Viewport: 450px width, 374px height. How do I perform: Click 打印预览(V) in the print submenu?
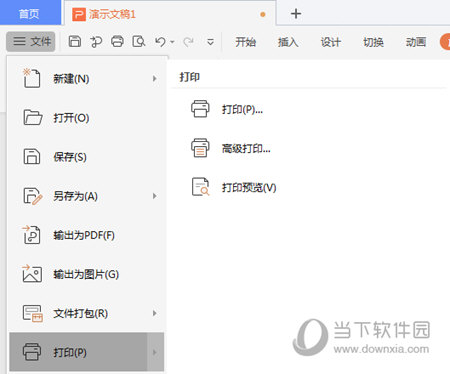[249, 187]
